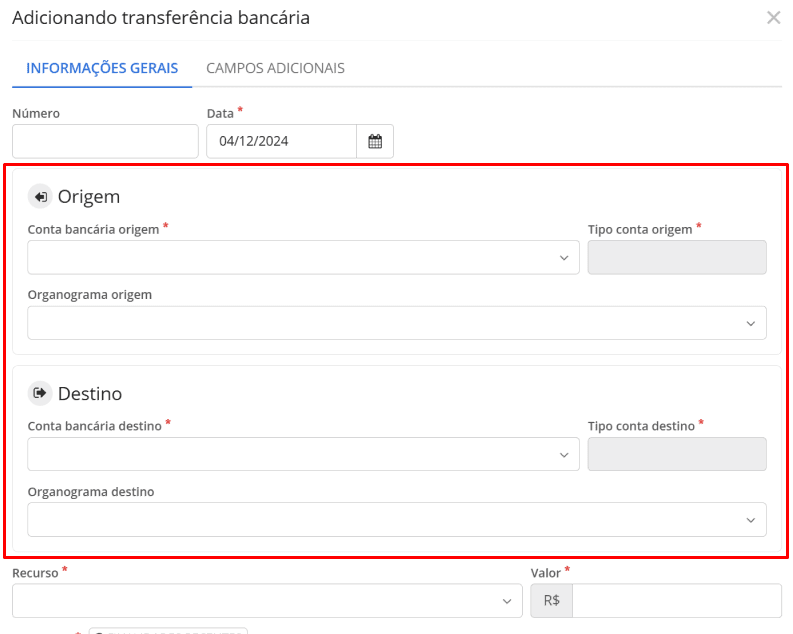Click the Tipo conta destino field
The height and width of the screenshot is (634, 793).
tap(677, 454)
